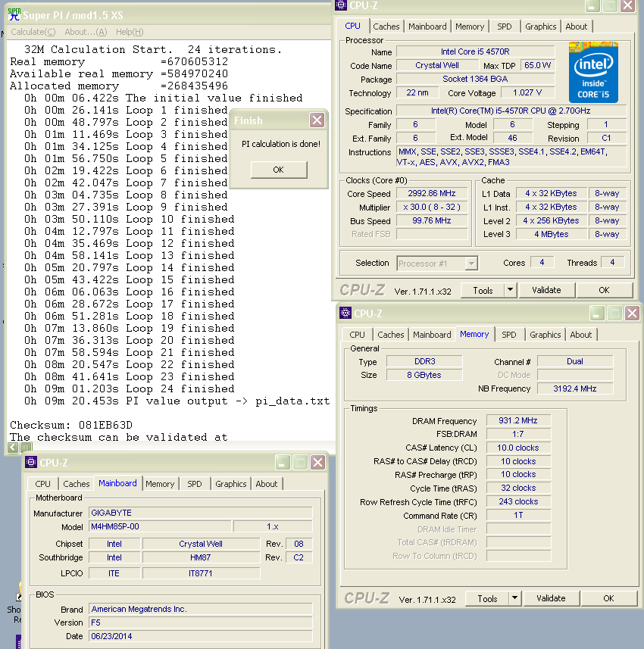Open Caches tab in top CPU-Z window
Viewport: 644px width, 649px height.
386,27
